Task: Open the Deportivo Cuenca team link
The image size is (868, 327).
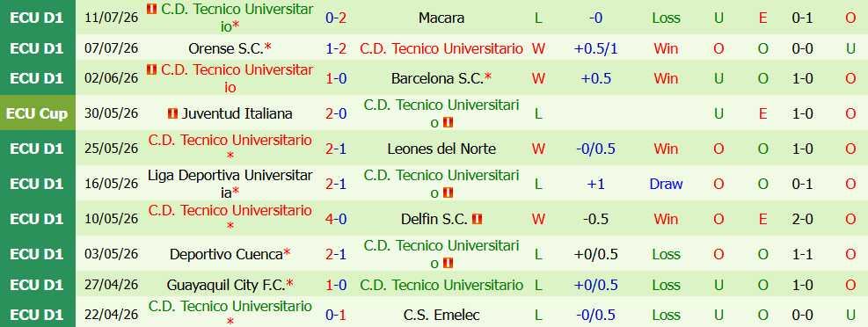Action: (x=226, y=255)
